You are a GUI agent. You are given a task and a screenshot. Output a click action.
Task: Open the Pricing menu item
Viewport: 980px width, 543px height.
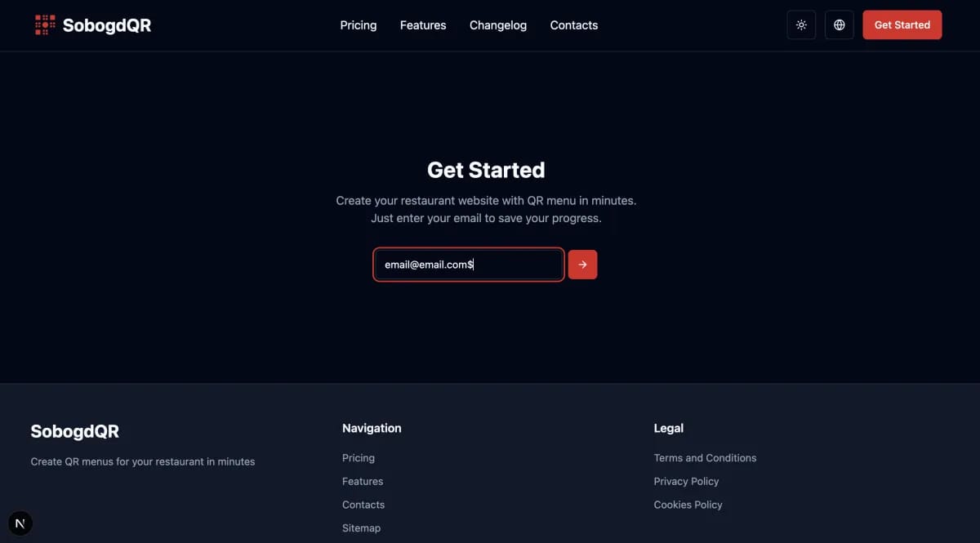pos(358,24)
